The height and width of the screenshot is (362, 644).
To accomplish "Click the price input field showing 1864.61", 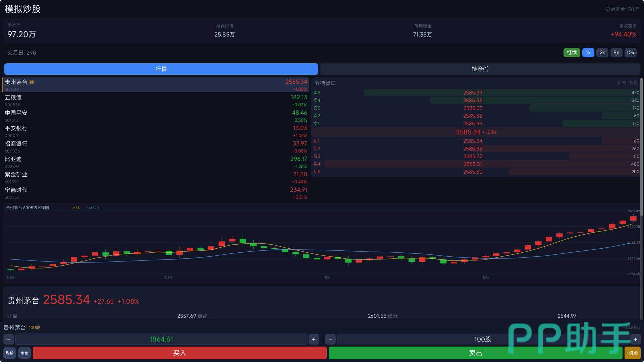I will (x=161, y=339).
